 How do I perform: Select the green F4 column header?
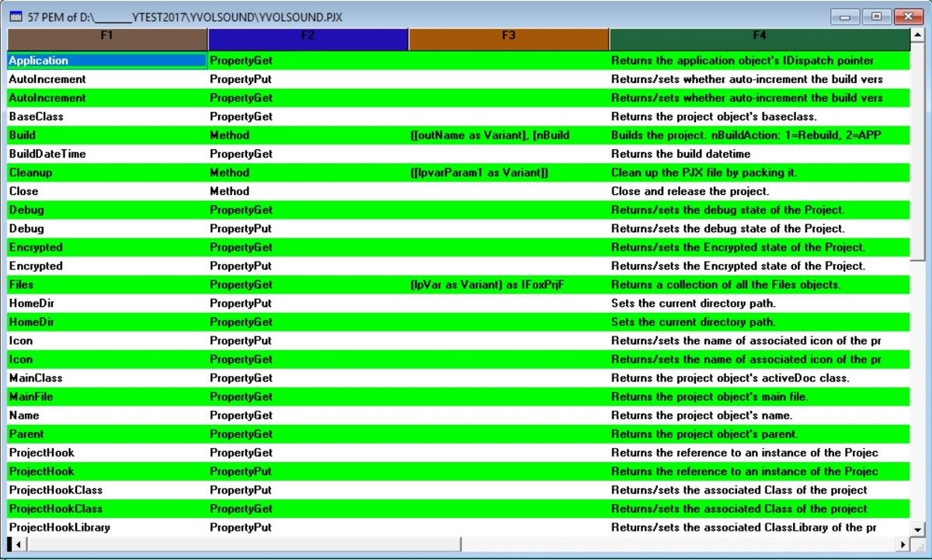[x=760, y=36]
